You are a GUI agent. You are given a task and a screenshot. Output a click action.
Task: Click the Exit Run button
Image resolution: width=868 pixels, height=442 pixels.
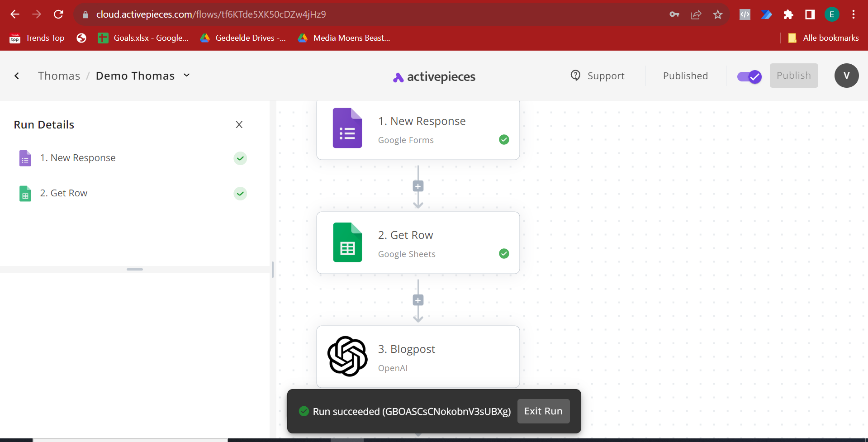pos(543,411)
